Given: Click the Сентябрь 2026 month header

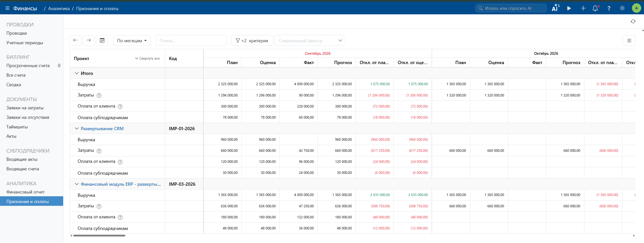Looking at the screenshot, I should [x=318, y=54].
